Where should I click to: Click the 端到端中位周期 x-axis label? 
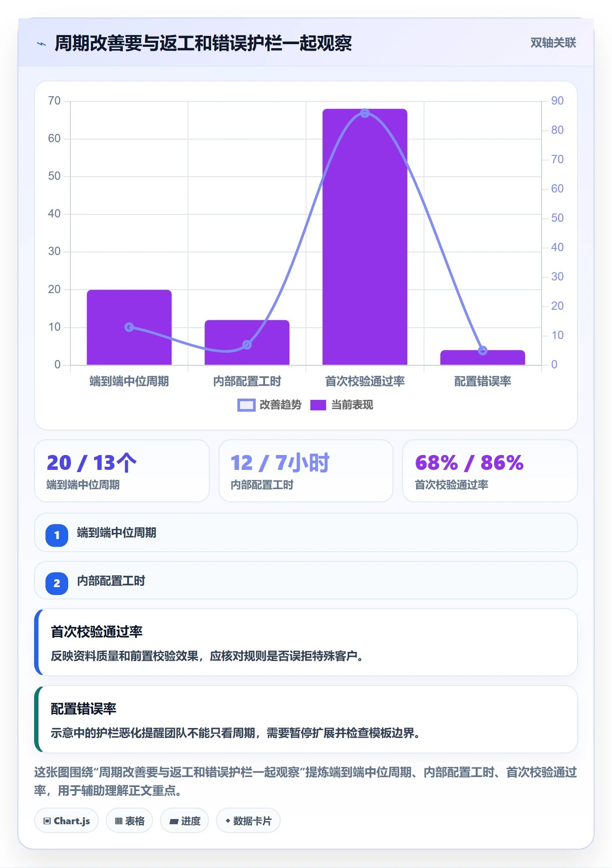click(x=129, y=381)
